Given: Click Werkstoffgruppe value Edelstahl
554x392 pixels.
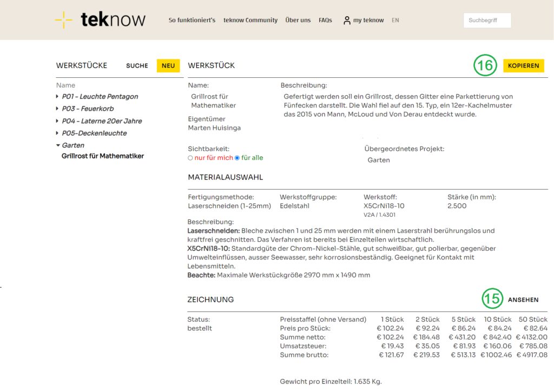Looking at the screenshot, I should pos(294,206).
